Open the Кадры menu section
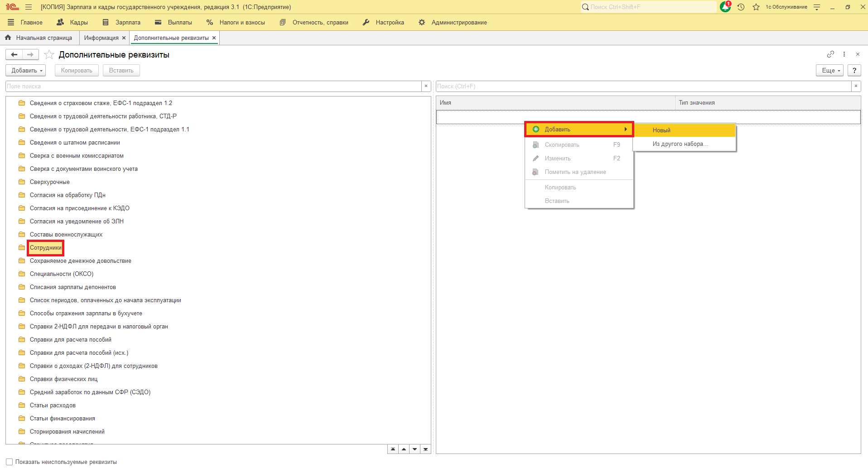868x473 pixels. point(72,22)
